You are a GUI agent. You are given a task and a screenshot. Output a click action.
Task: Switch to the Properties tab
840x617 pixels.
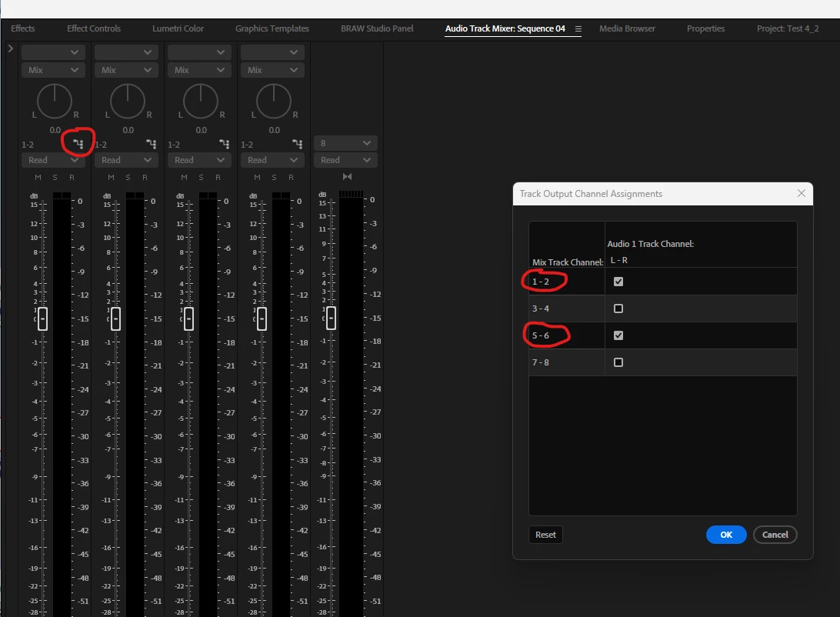coord(705,28)
